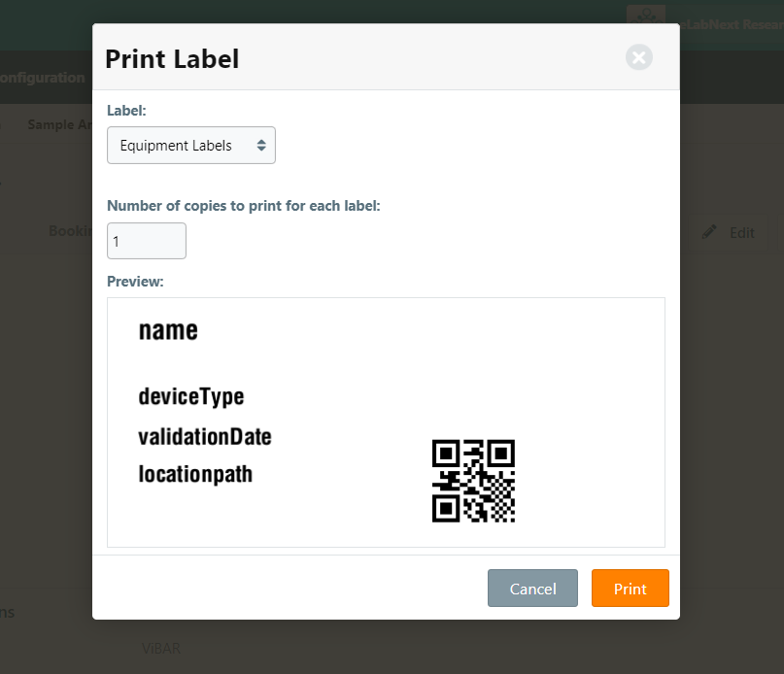Screen dimensions: 784x674
Task: Click the orange Print button
Action: point(630,588)
